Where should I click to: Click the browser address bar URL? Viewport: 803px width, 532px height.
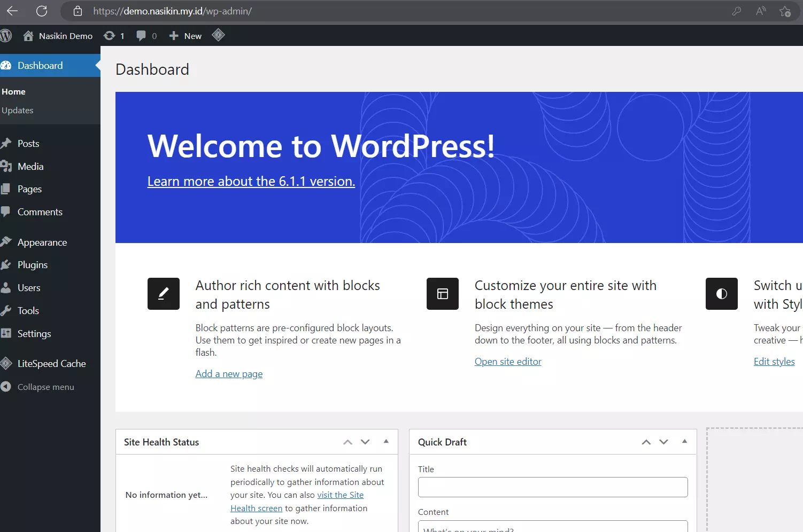coord(172,11)
